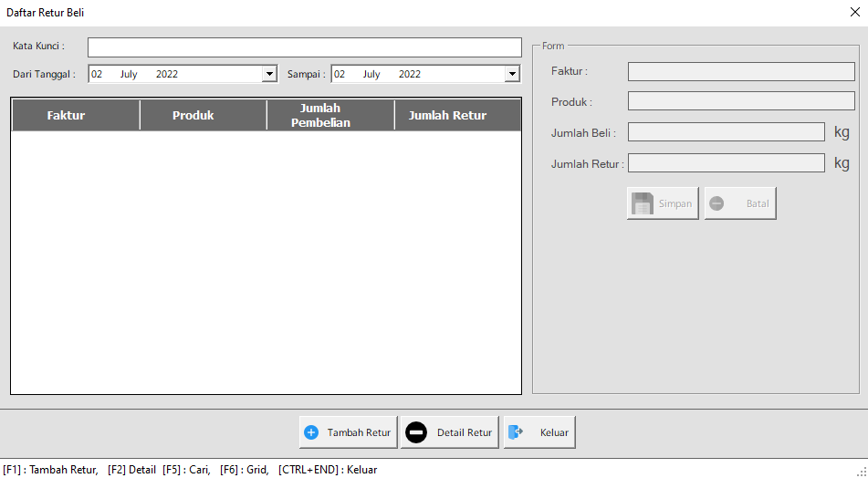Click the Jumlah Beli input field
The image size is (868, 478).
[726, 132]
